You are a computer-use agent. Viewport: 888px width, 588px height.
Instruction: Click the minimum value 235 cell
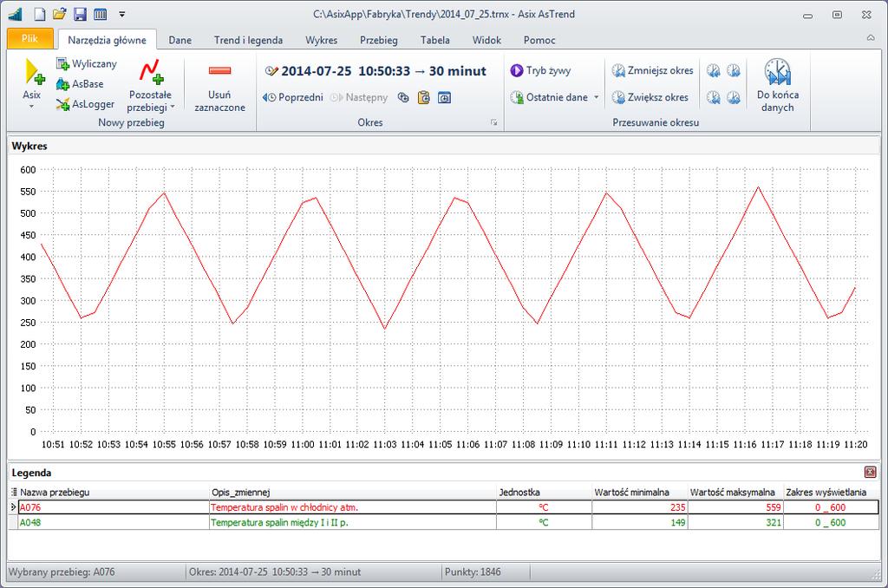point(640,507)
